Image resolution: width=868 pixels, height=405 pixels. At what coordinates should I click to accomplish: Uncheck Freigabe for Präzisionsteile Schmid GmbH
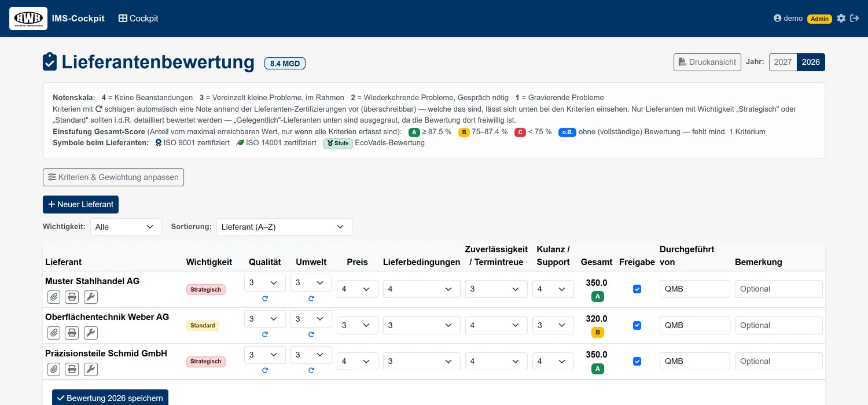click(637, 361)
